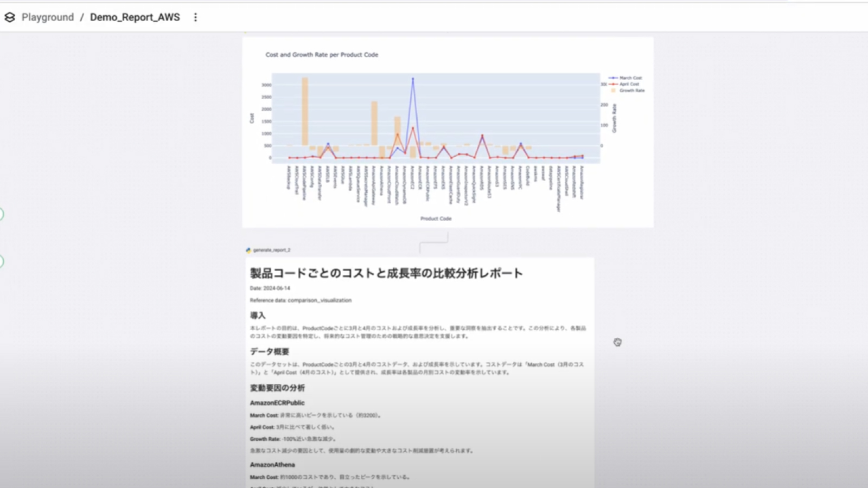The height and width of the screenshot is (488, 868).
Task: Click the 3000 tick on Cost axis
Action: tap(266, 85)
